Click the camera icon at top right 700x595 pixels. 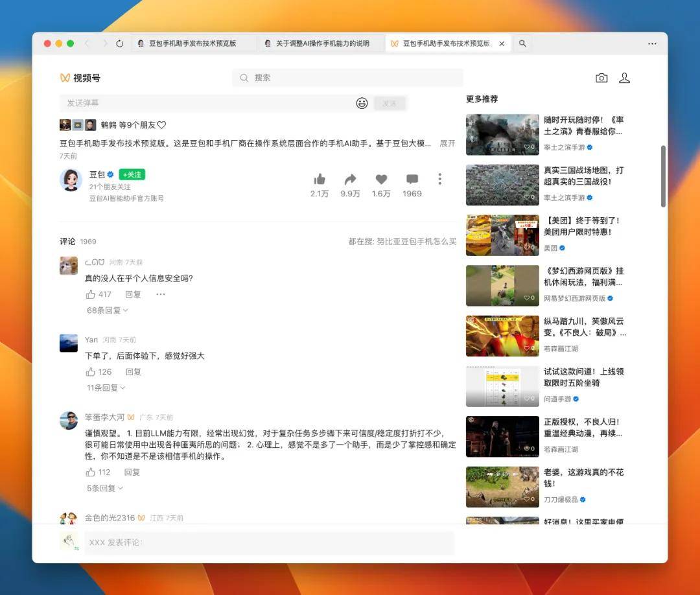coord(601,78)
